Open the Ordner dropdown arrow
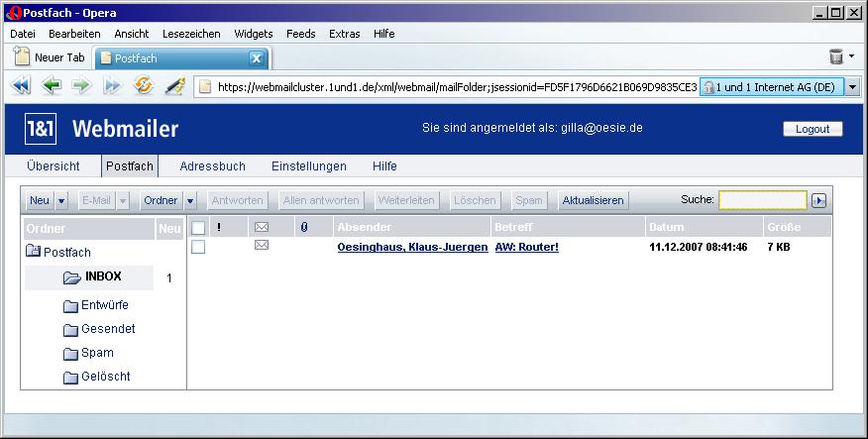The width and height of the screenshot is (868, 439). [x=190, y=200]
